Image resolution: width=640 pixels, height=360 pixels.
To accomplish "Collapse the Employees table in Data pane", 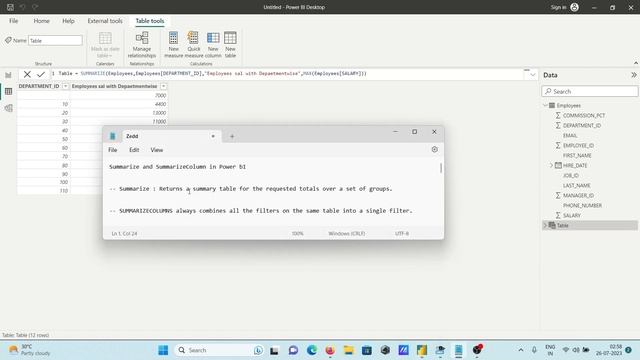I will pos(545,105).
